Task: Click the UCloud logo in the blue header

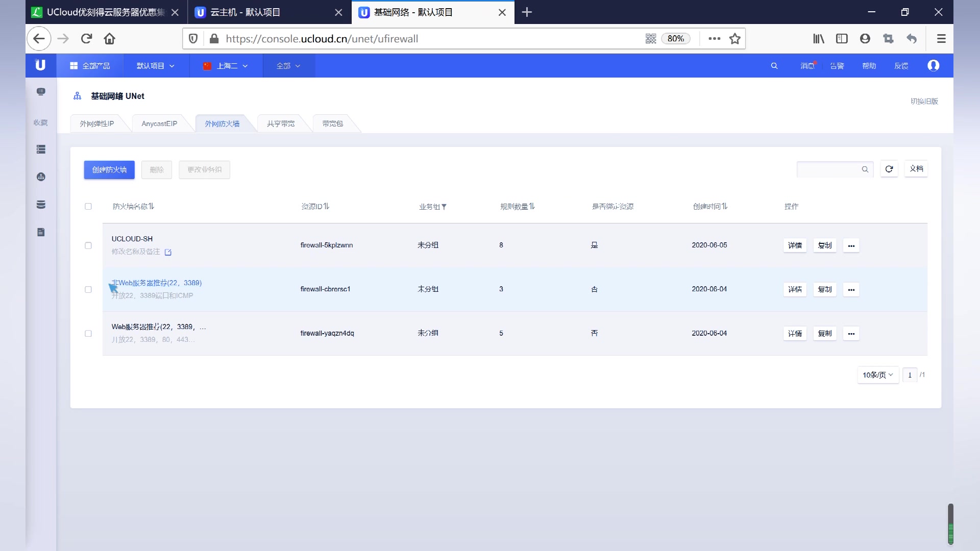Action: coord(40,65)
